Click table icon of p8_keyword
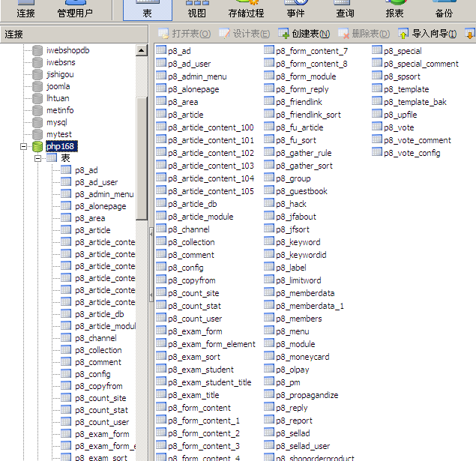The image size is (476, 461). (269, 241)
